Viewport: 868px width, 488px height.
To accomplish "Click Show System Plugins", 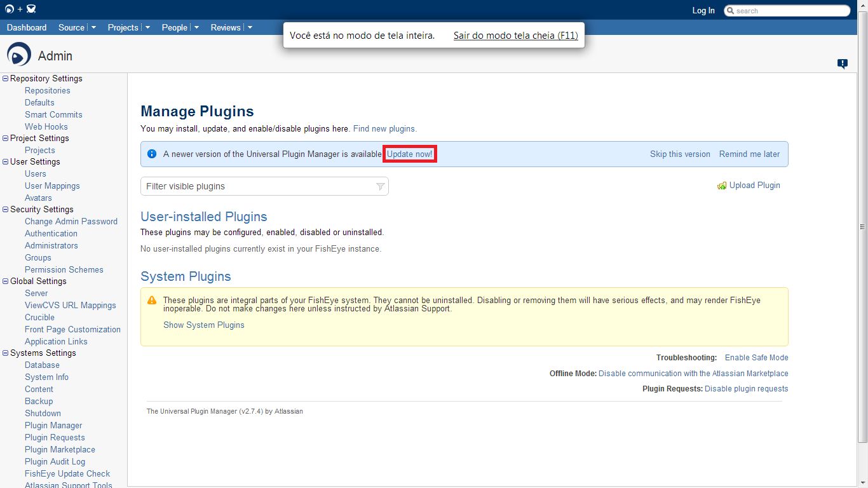I will tap(204, 325).
